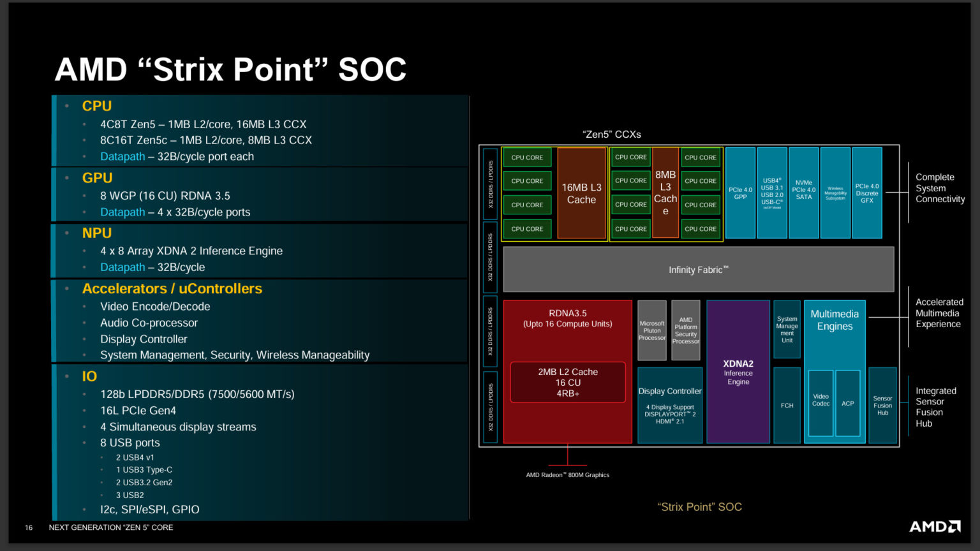
Task: Click the Infinity Fabric block
Action: [699, 269]
